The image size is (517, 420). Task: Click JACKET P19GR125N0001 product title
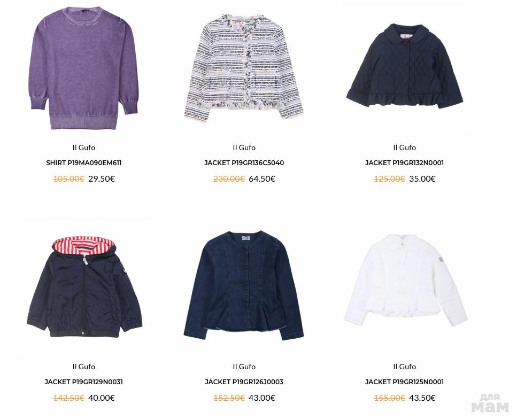coord(404,382)
